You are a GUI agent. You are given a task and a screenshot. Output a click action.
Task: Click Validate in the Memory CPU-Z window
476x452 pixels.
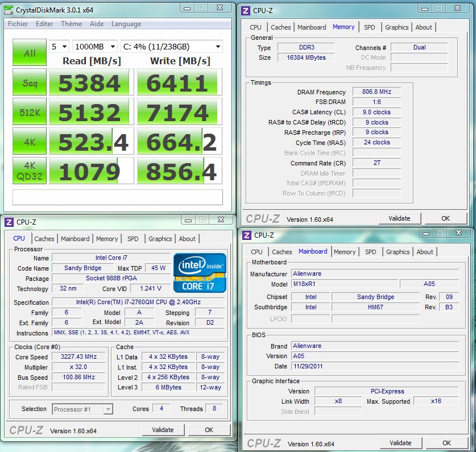pos(399,218)
